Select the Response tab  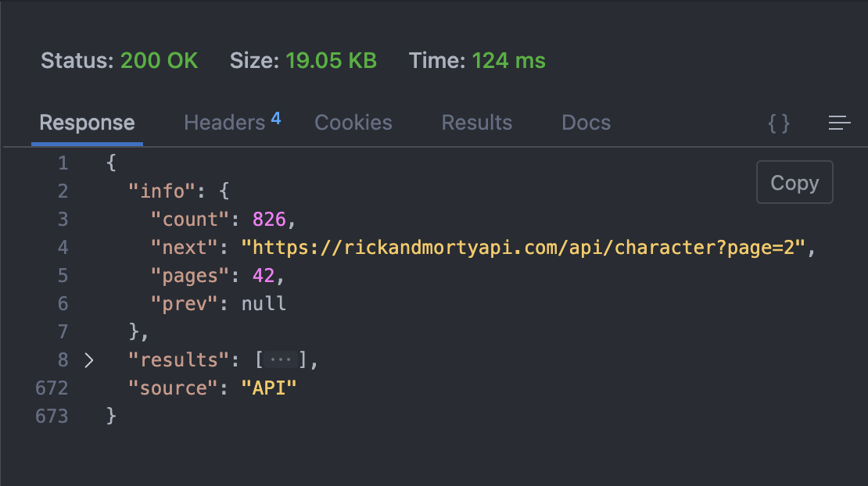click(87, 123)
